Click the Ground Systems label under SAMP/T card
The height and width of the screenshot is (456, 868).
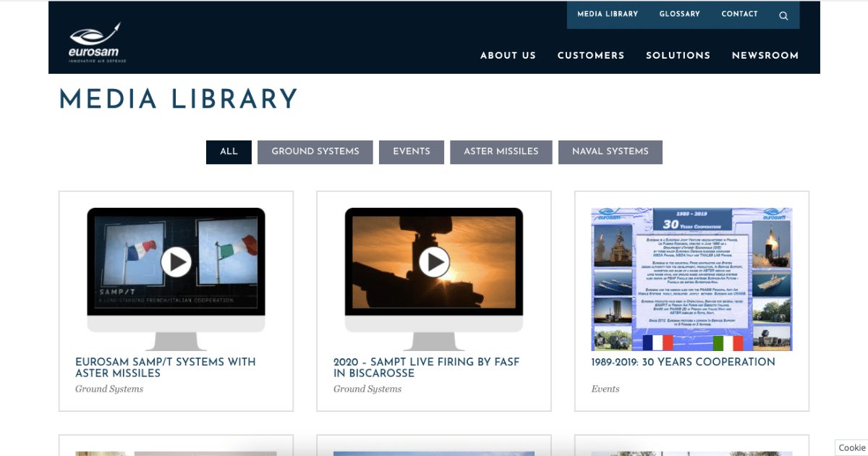tap(109, 389)
